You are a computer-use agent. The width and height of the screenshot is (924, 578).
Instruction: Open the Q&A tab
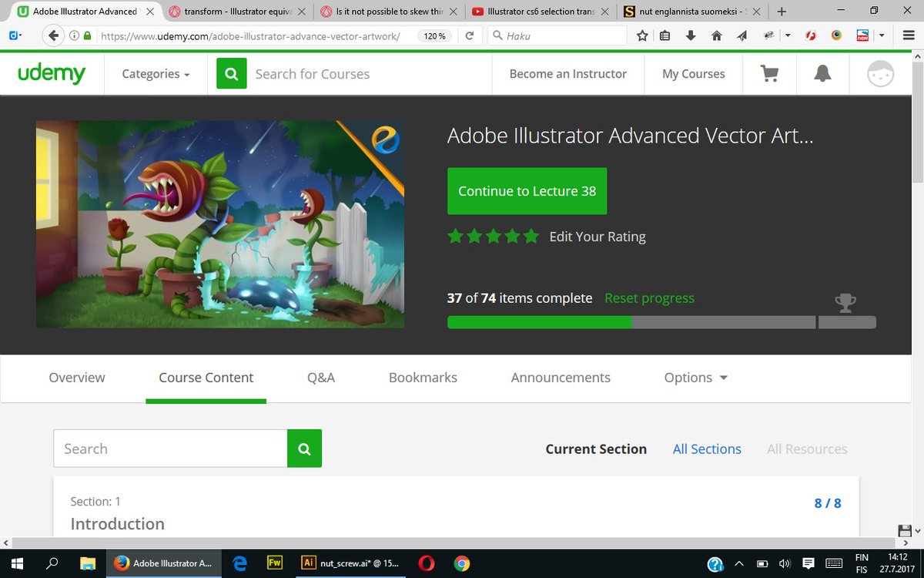point(321,378)
